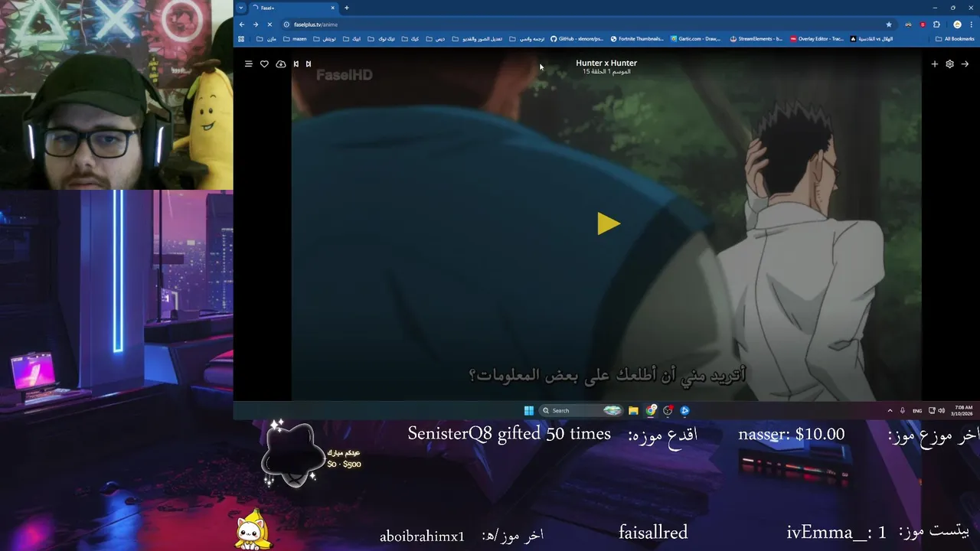Open Windows Start menu

528,410
